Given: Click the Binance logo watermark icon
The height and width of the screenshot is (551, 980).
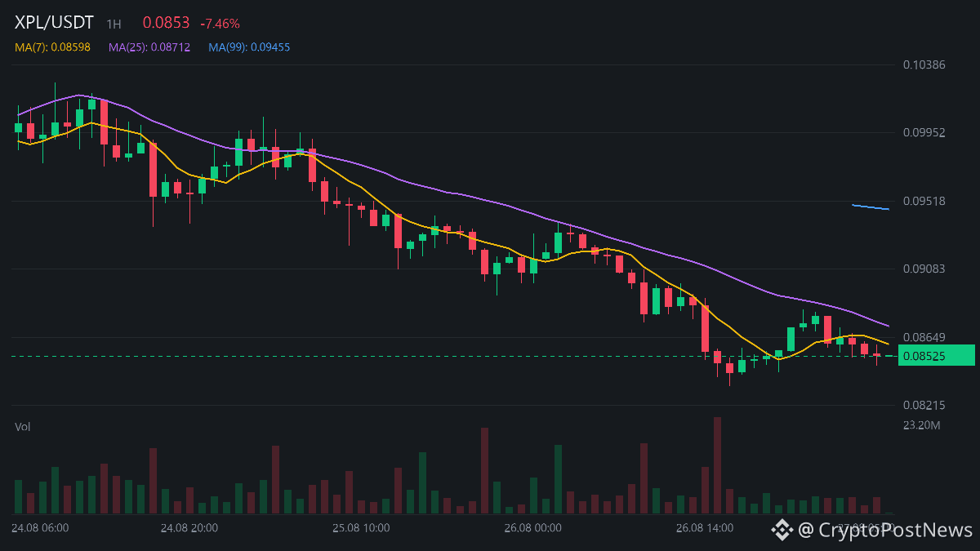Looking at the screenshot, I should pyautogui.click(x=782, y=531).
